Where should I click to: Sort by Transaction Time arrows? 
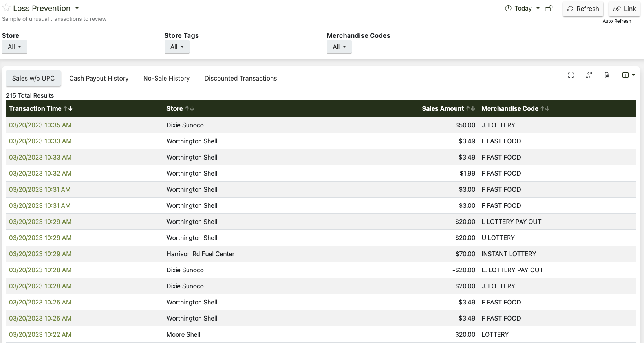(x=68, y=108)
